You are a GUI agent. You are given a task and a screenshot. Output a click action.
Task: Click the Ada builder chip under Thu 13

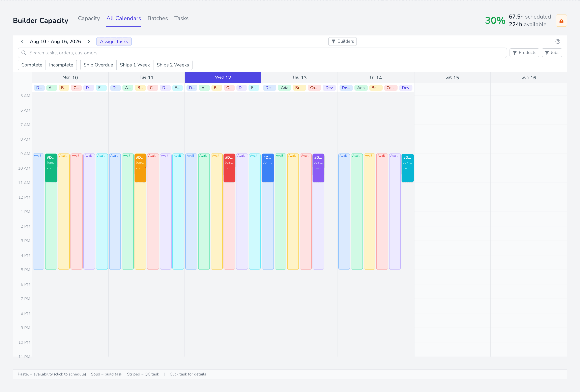pyautogui.click(x=285, y=88)
